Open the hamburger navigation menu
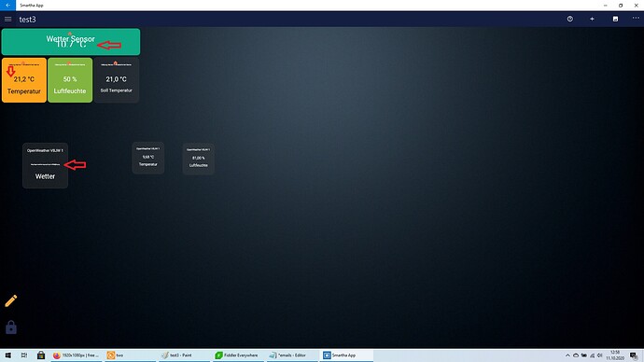This screenshot has width=644, height=362. 7,20
